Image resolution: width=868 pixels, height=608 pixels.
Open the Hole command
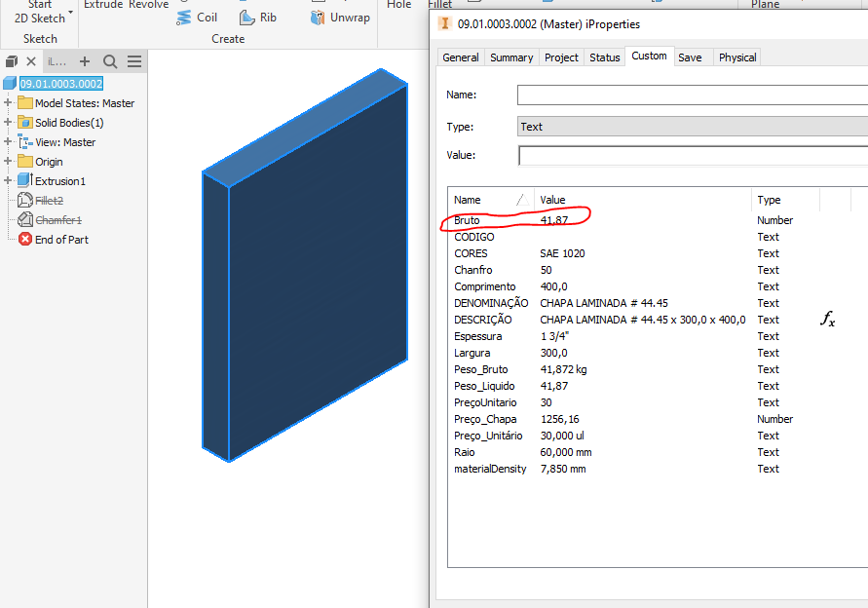(399, 5)
